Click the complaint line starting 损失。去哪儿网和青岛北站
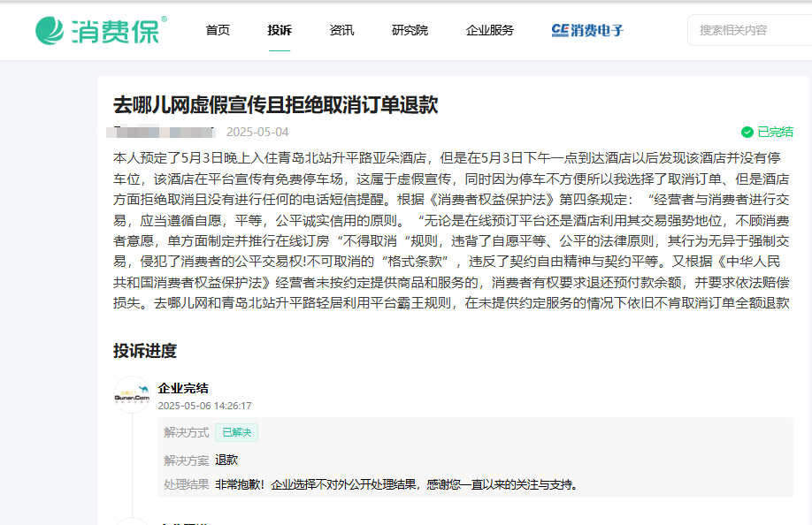812x525 pixels. [x=451, y=302]
